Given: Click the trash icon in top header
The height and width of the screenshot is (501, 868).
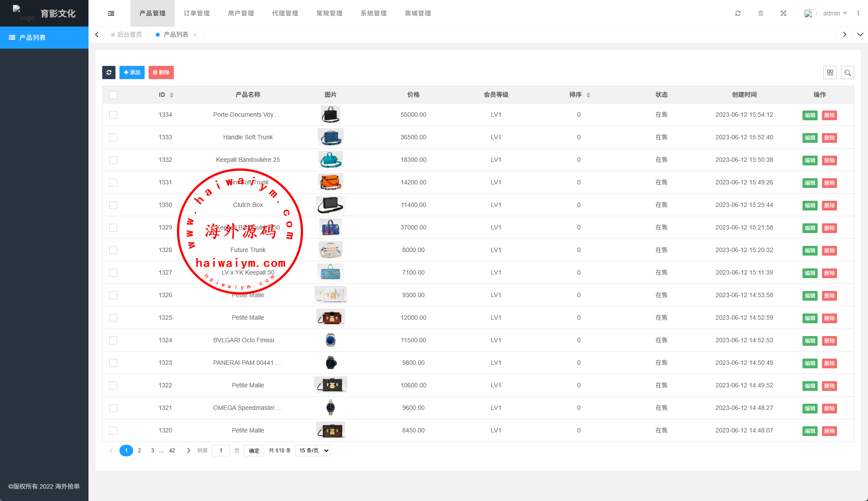Looking at the screenshot, I should tap(760, 13).
